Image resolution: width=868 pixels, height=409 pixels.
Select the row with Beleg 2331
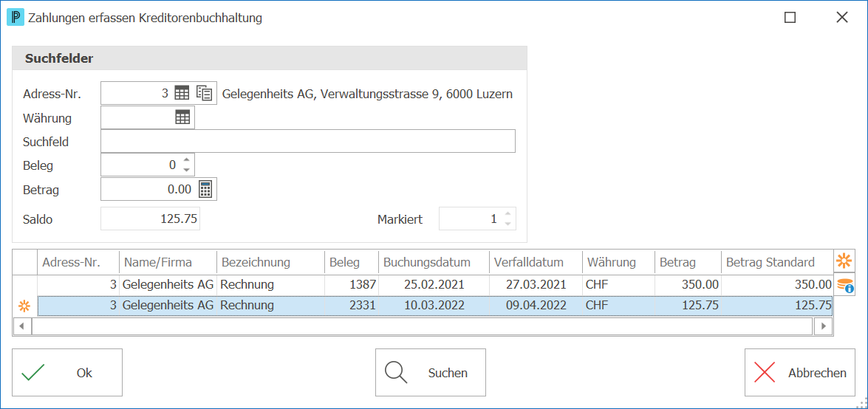point(435,306)
